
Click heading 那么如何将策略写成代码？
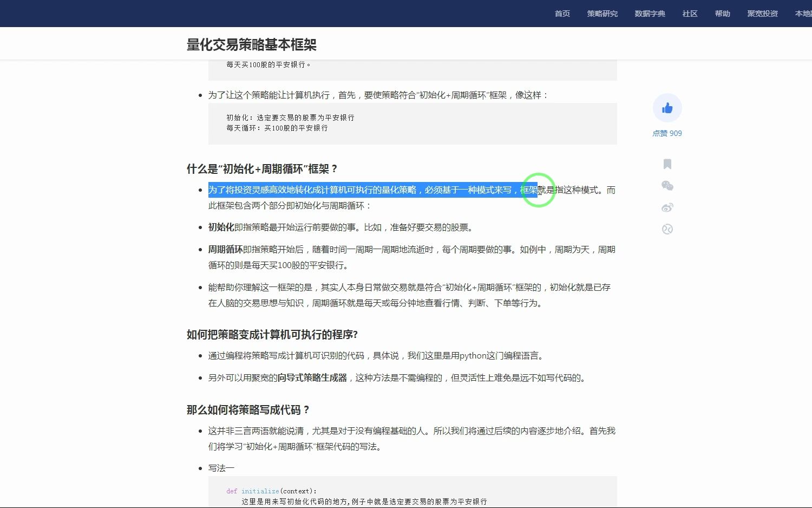[248, 410]
